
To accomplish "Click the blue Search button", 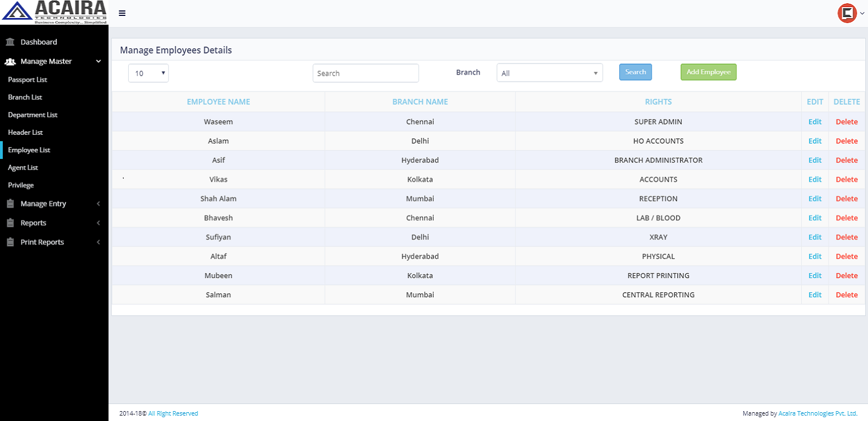I will coord(635,72).
